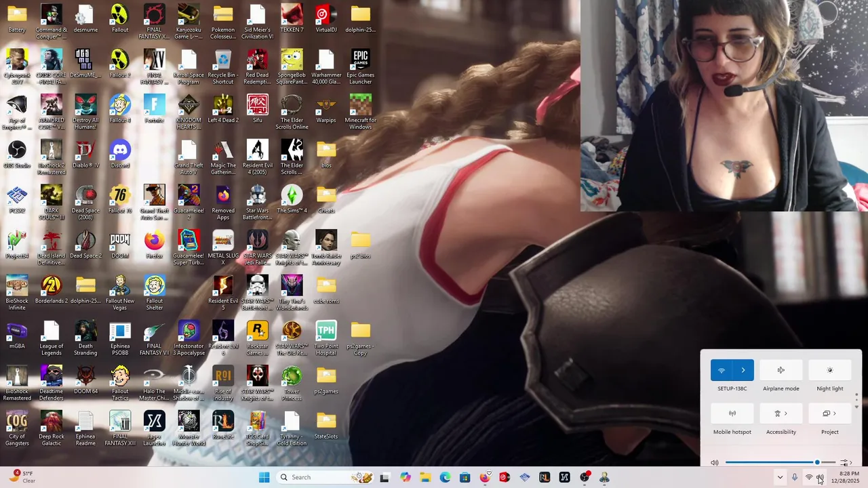Screen dimensions: 868x488
Task: Select the PCSX2 desktop shortcut
Action: click(17, 199)
